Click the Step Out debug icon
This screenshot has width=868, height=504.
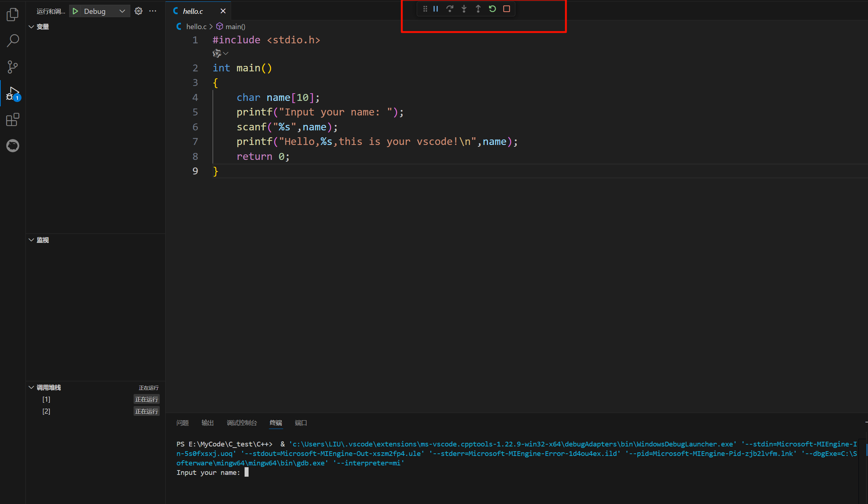click(478, 9)
